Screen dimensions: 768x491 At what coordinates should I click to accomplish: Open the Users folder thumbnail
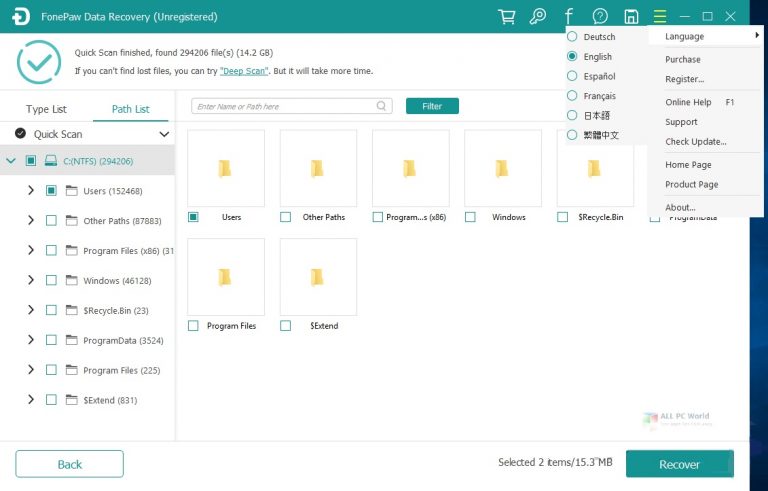(x=226, y=168)
